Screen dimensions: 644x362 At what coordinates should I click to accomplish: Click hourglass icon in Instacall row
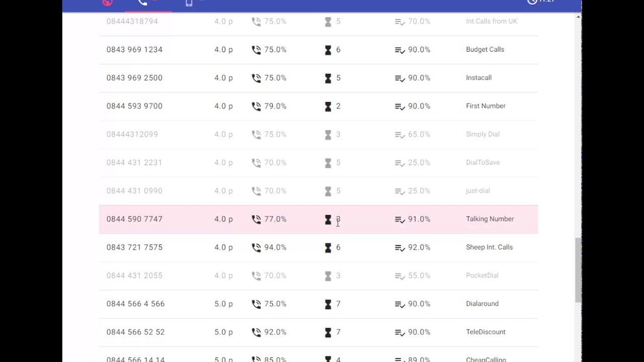[x=328, y=78]
